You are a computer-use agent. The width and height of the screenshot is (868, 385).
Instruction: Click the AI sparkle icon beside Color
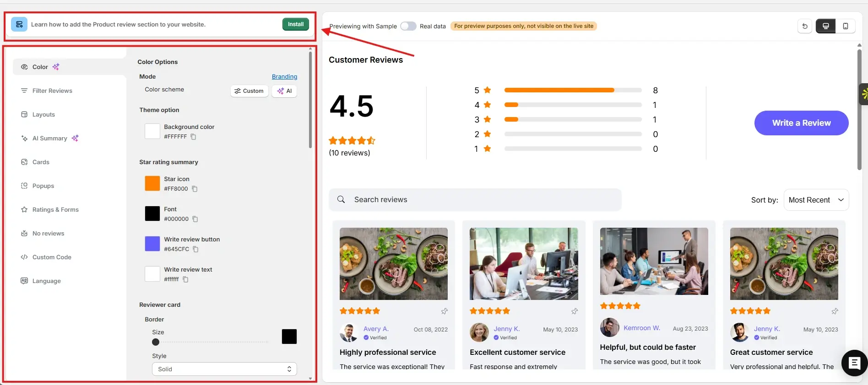click(x=56, y=67)
